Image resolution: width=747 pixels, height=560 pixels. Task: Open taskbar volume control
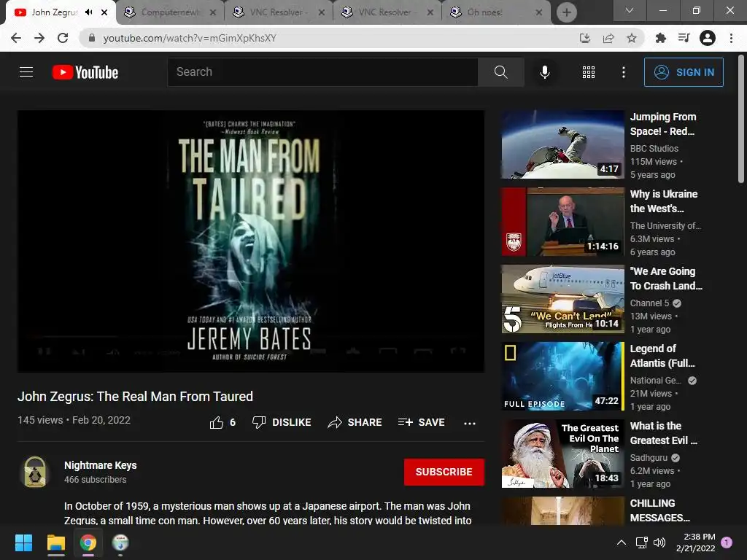pyautogui.click(x=659, y=542)
